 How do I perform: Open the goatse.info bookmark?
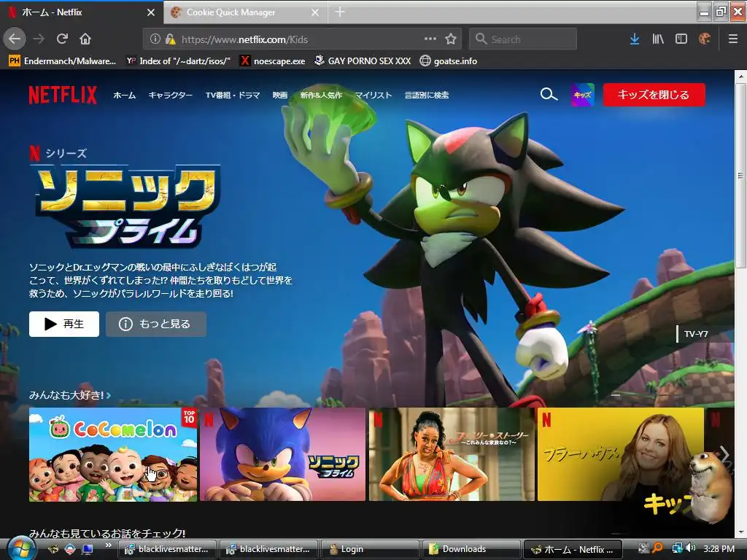(449, 61)
